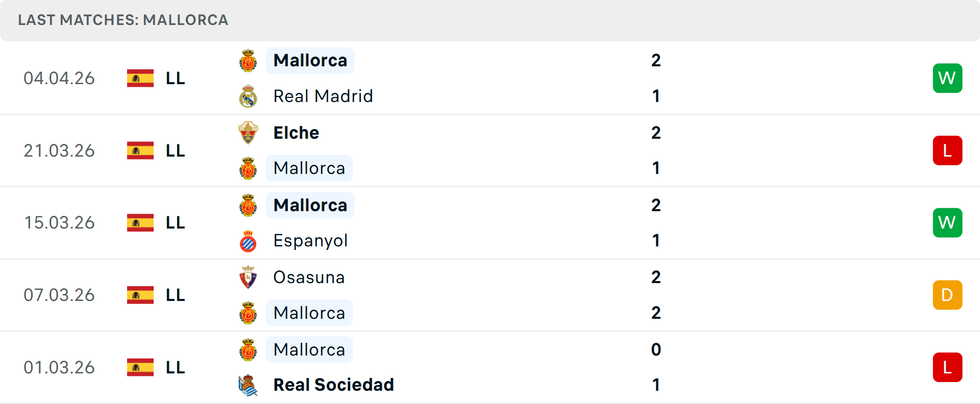Click the 07.03.26 match date
Viewport: 980px width, 404px height.
(59, 295)
